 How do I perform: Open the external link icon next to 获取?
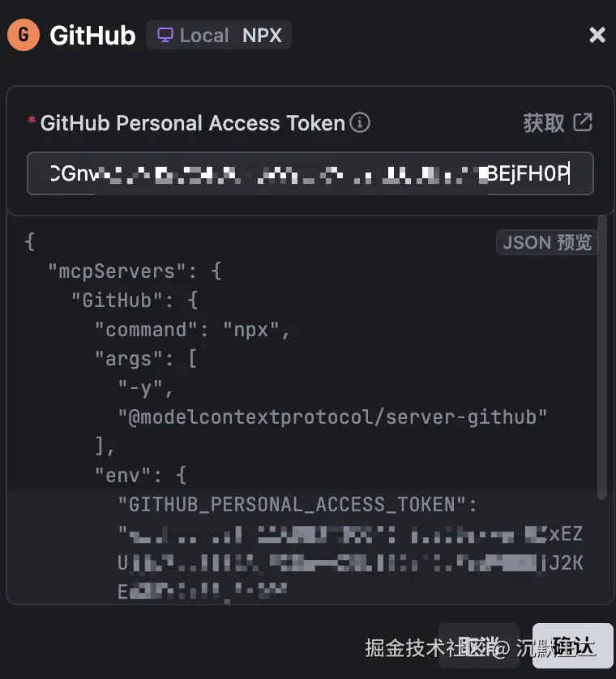(583, 122)
